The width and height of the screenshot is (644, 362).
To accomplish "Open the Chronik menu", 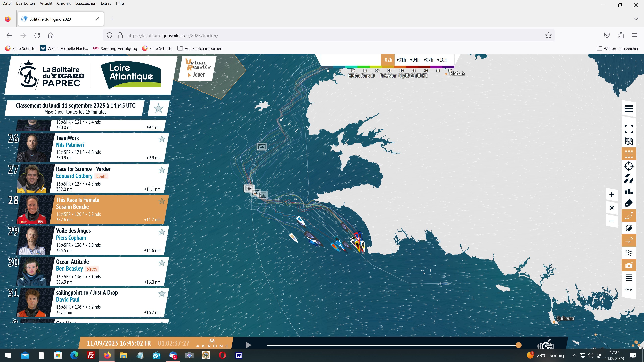I will 64,3.
